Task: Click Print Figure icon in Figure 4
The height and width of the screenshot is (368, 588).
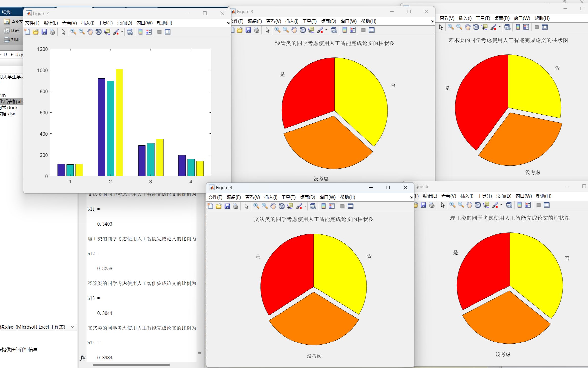Action: 235,206
